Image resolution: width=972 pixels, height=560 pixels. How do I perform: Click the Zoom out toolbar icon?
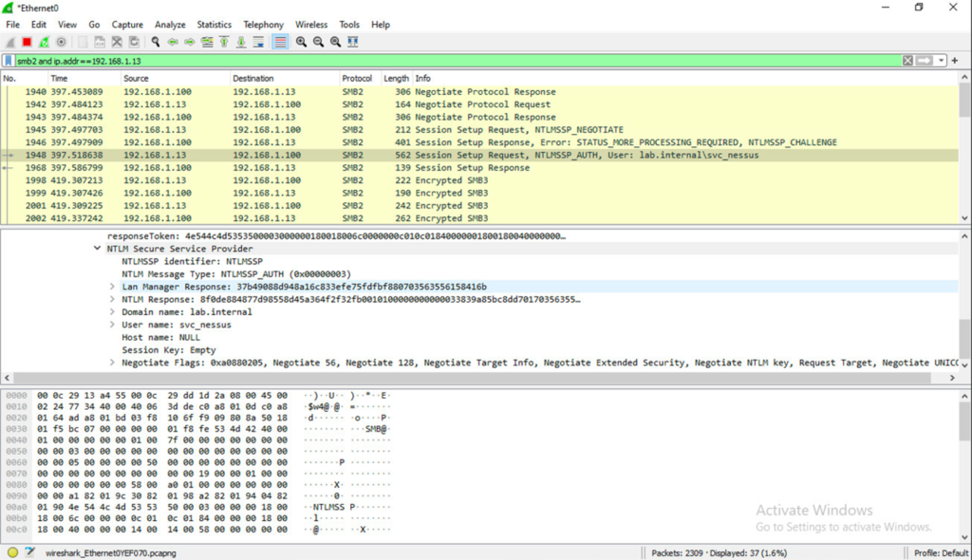pyautogui.click(x=318, y=42)
